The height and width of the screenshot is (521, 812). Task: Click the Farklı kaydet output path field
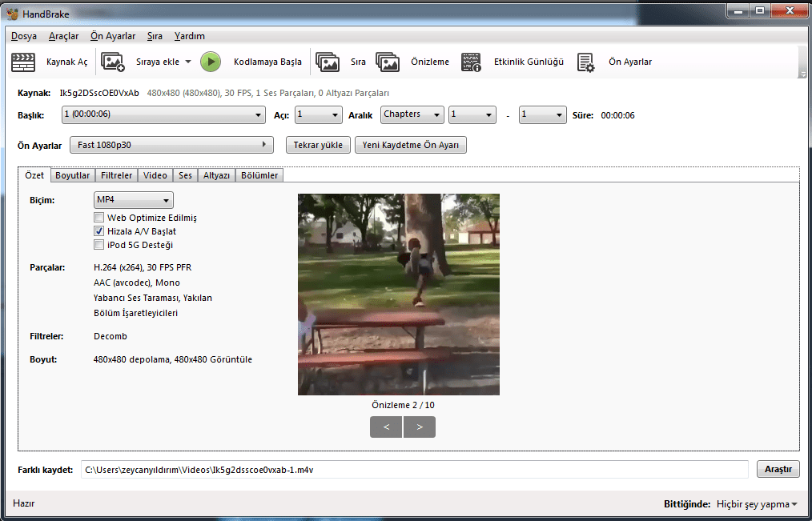click(x=415, y=470)
